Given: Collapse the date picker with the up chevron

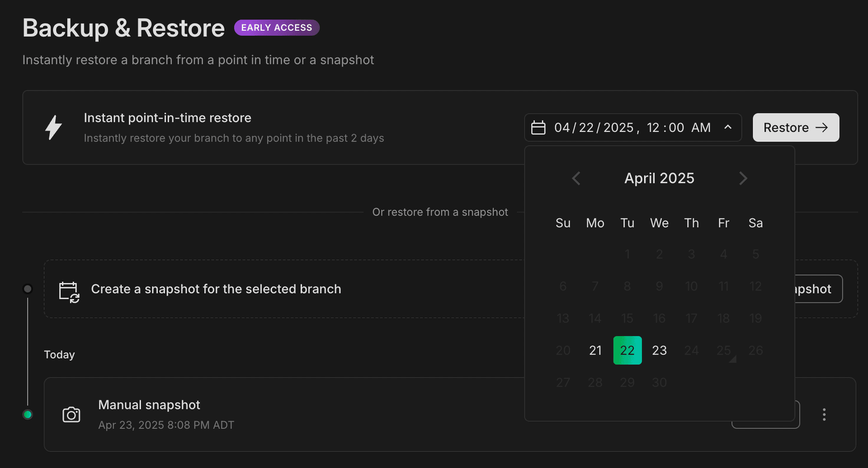Looking at the screenshot, I should click(x=727, y=127).
